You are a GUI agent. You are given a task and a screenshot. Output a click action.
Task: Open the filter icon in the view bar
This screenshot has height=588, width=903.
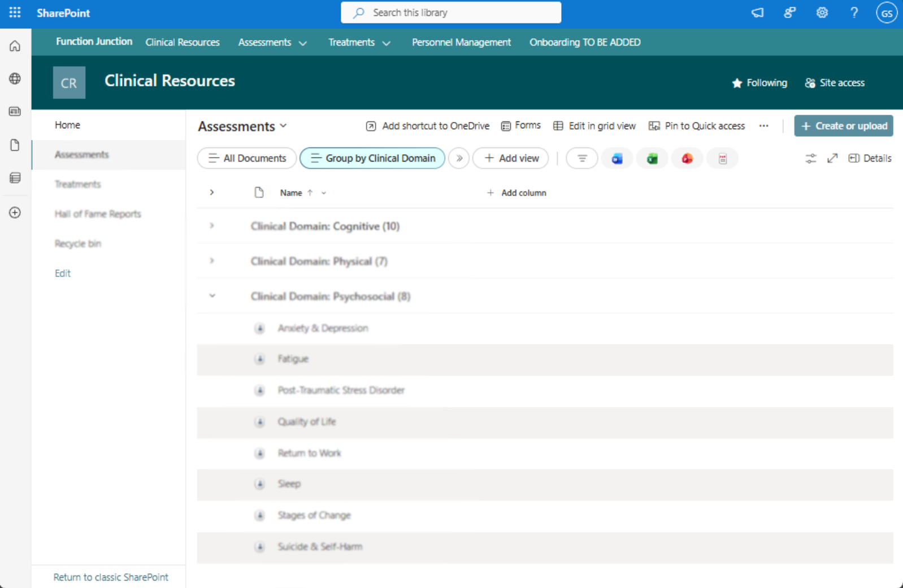coord(582,159)
